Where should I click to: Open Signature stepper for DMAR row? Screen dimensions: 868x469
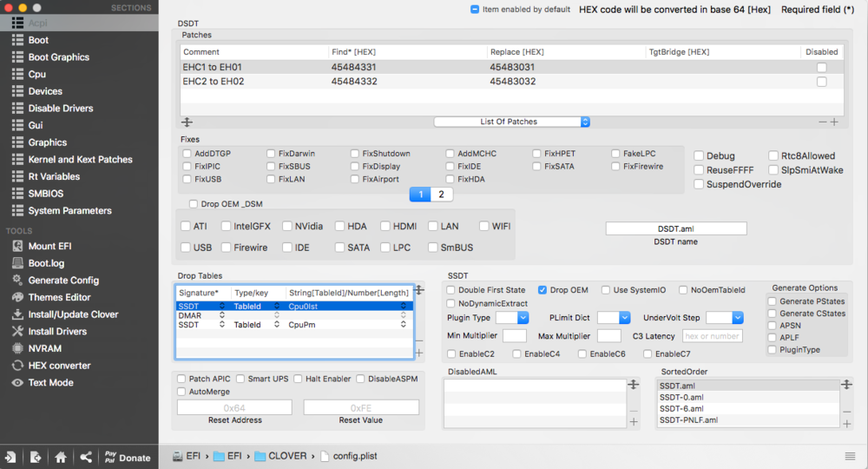(x=222, y=315)
